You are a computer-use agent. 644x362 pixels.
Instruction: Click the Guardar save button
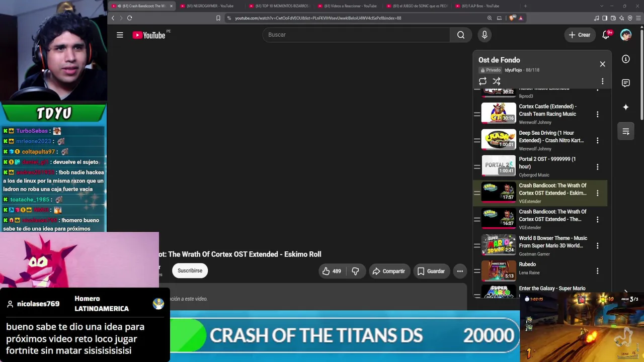(x=431, y=271)
